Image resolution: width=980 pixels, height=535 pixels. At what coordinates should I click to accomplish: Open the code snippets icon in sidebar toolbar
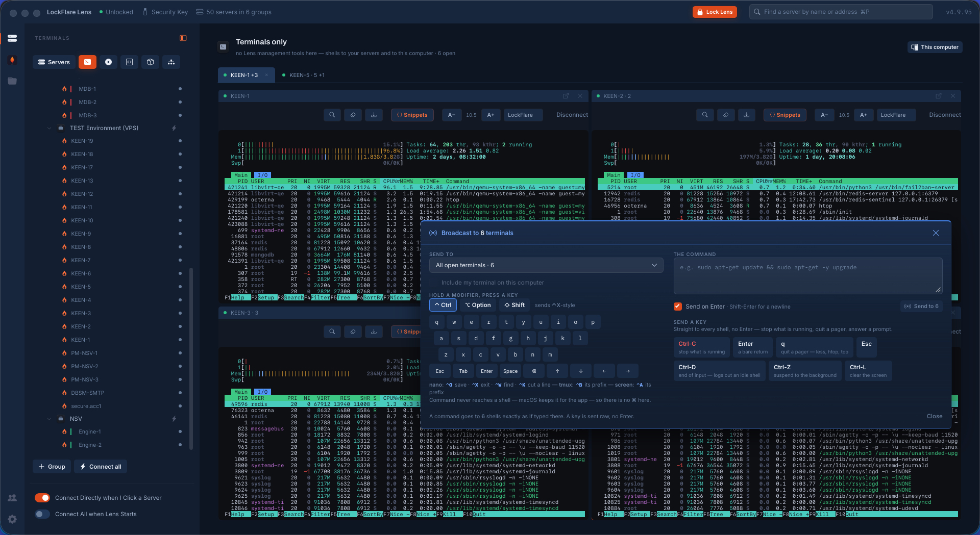(x=129, y=62)
